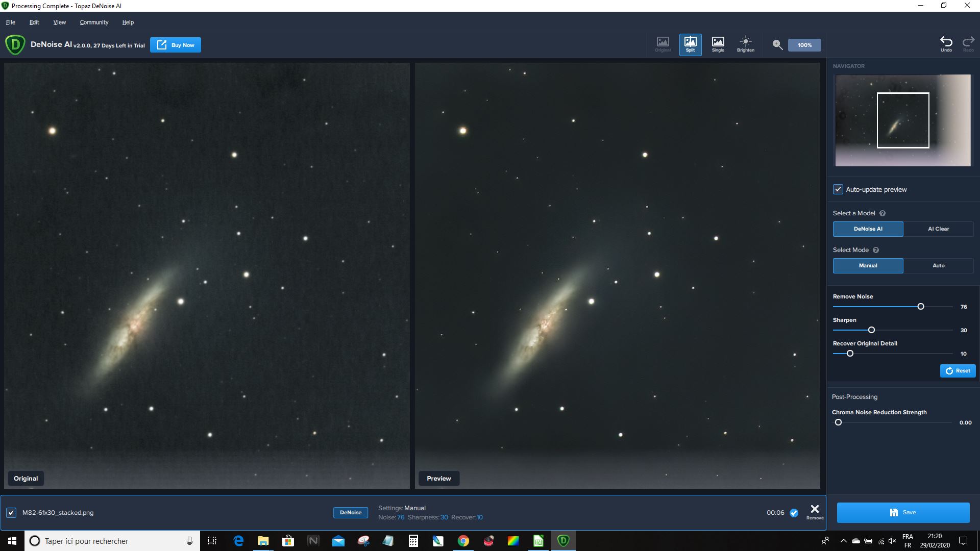Click the Chroma Noise value 0.00

965,422
